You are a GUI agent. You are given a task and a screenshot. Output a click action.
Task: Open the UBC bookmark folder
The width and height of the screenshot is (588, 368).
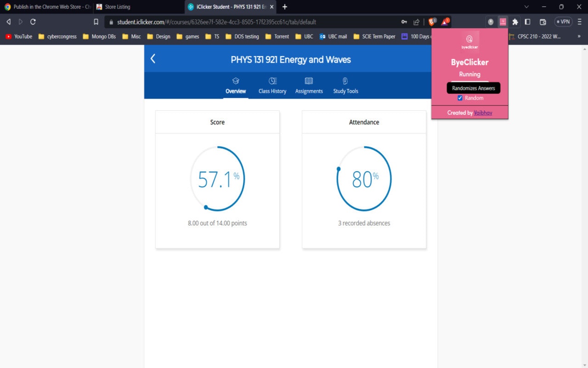(x=305, y=36)
